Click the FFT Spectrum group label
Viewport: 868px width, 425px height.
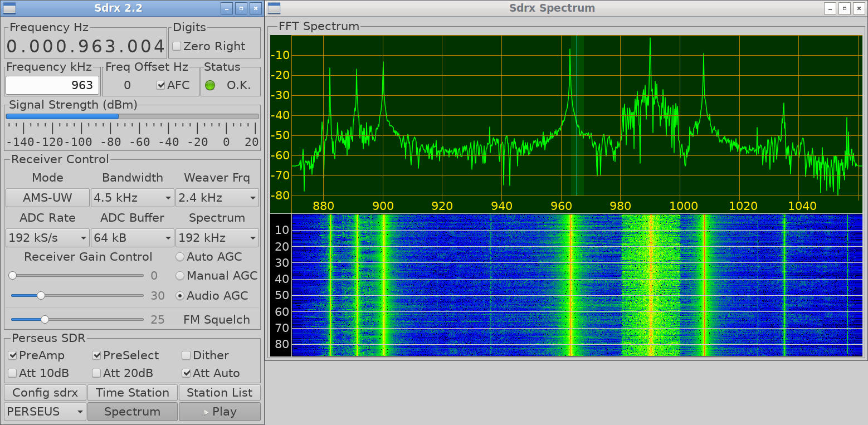click(319, 26)
